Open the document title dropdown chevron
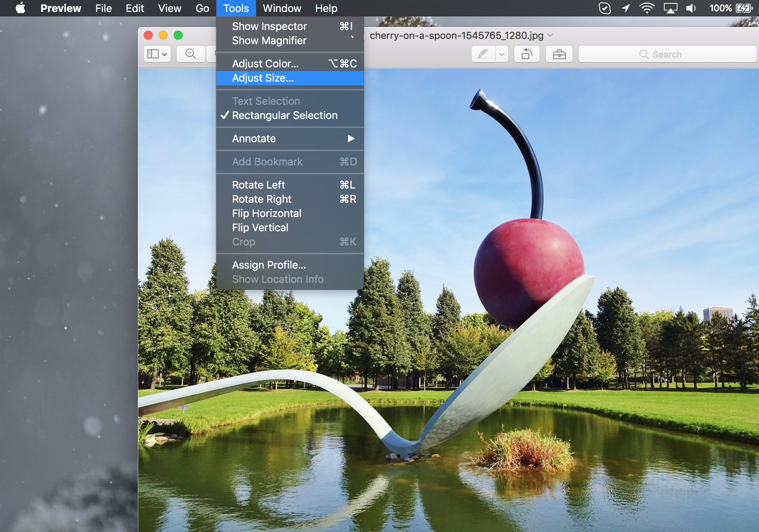The width and height of the screenshot is (759, 532). click(550, 36)
